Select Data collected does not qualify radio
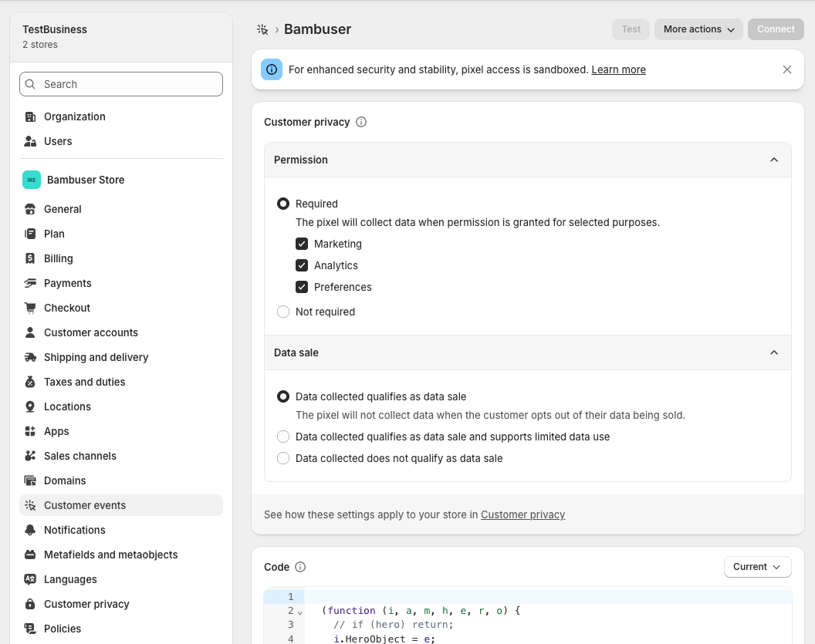Image resolution: width=815 pixels, height=644 pixels. coord(283,458)
